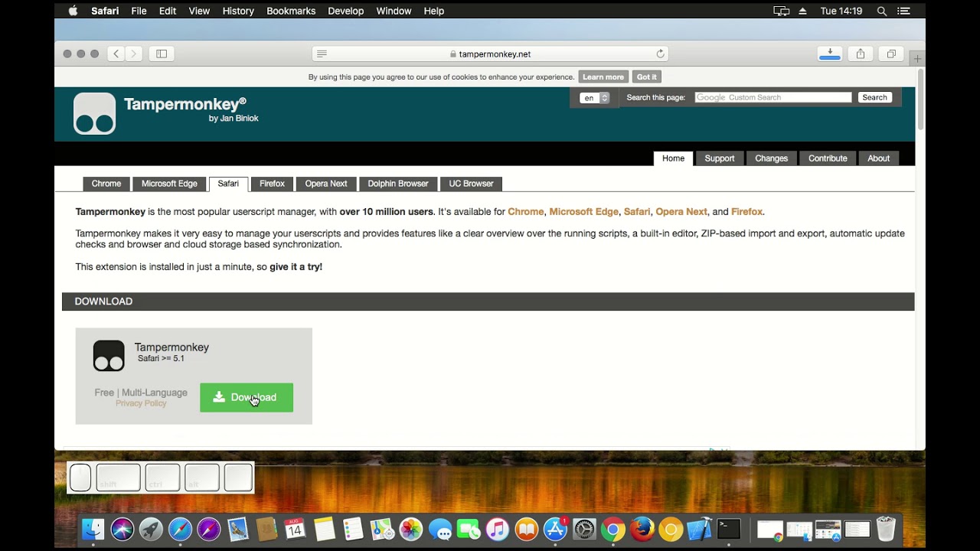Open the History menu
Viewport: 980px width, 551px height.
pyautogui.click(x=238, y=11)
